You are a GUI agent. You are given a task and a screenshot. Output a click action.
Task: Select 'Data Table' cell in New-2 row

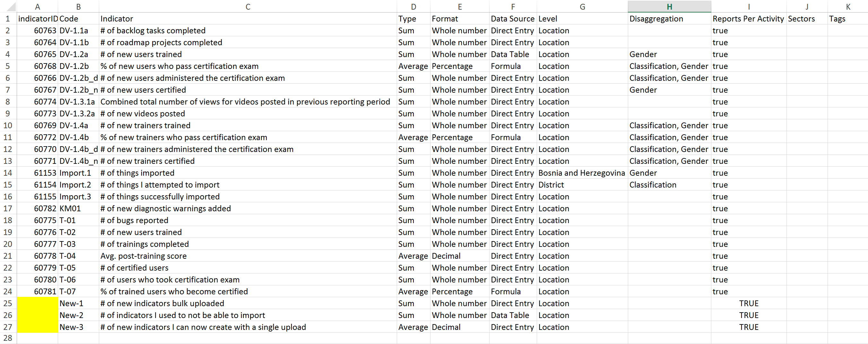point(510,315)
